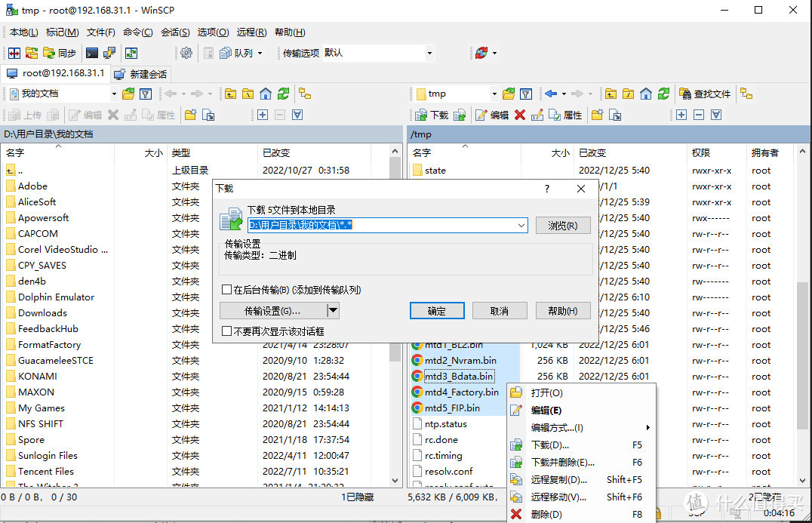The width and height of the screenshot is (812, 523).
Task: Click the 新建会话 tab
Action: (x=141, y=74)
